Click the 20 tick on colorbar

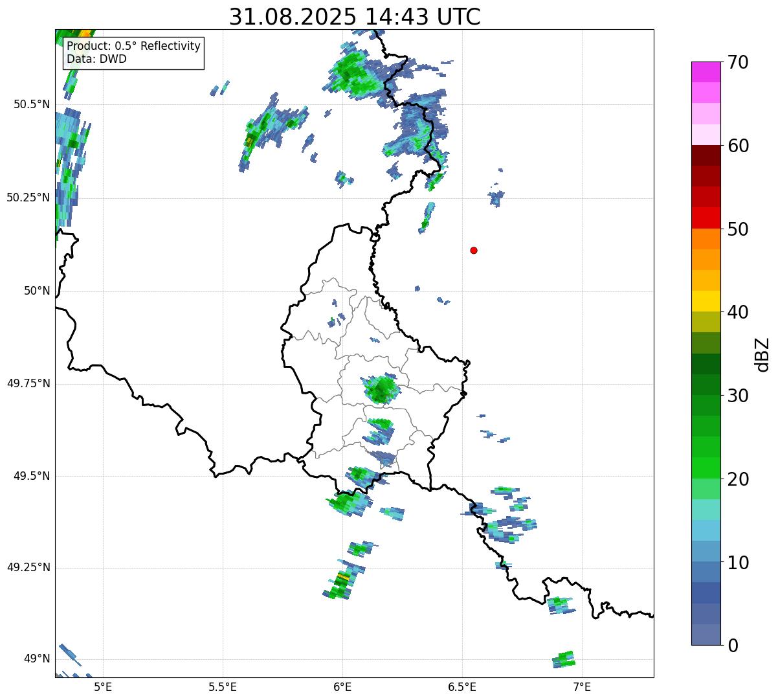pyautogui.click(x=738, y=479)
